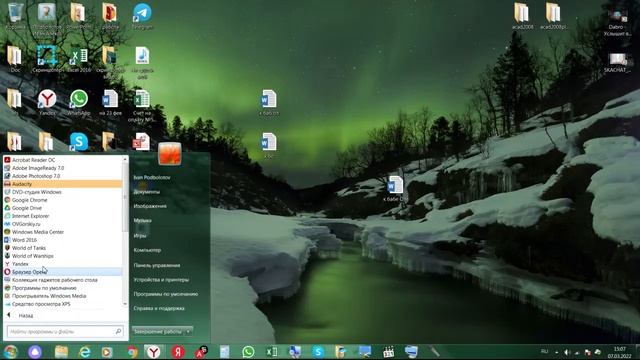Click the volume speaker tray icon
This screenshot has height=360, width=640.
coord(567,352)
